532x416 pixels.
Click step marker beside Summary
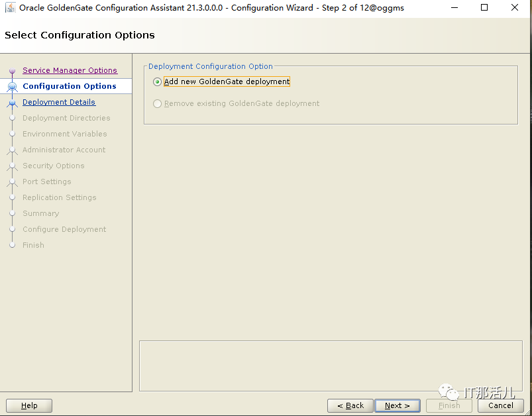[x=12, y=213]
